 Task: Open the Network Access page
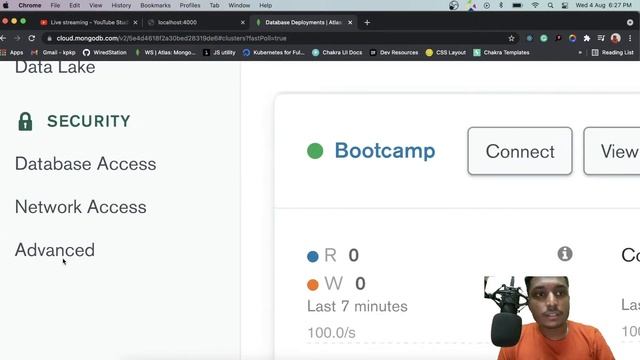click(x=81, y=207)
